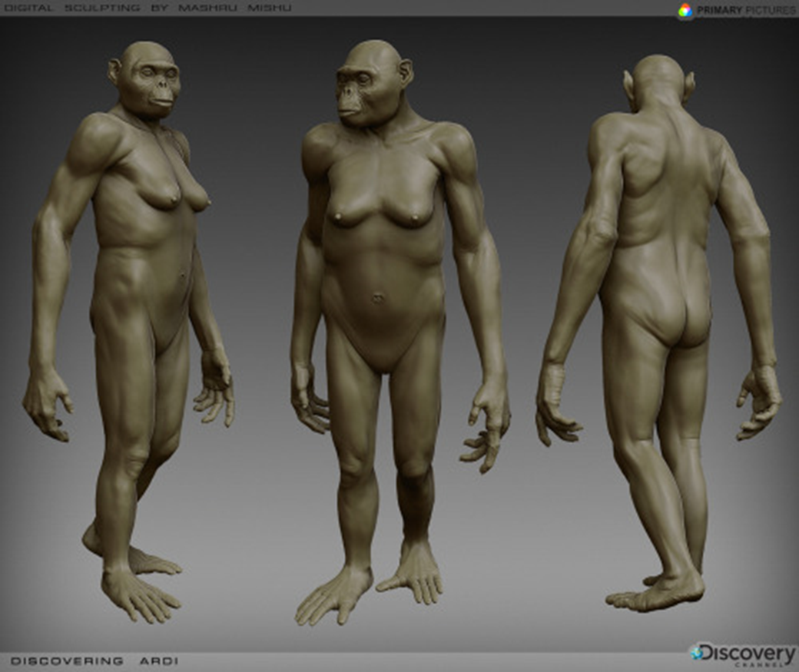
Task: Click the Discovery 'D' letterform
Action: [707, 654]
